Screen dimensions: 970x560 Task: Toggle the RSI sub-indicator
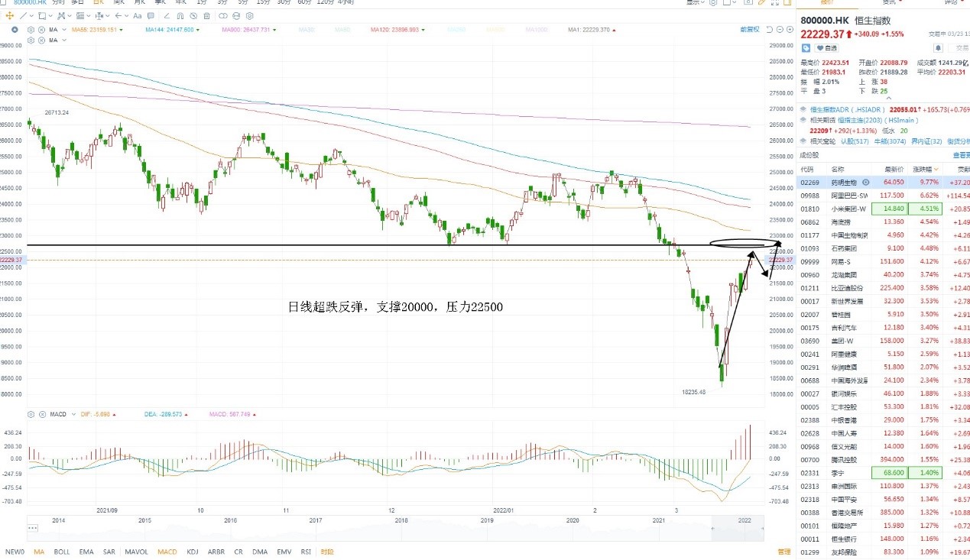coord(306,552)
